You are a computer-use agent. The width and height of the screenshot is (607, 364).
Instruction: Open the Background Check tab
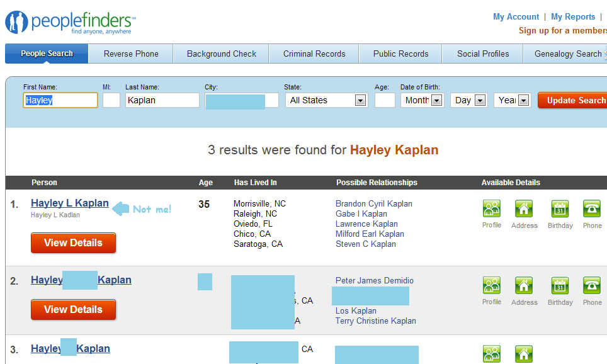click(x=221, y=54)
